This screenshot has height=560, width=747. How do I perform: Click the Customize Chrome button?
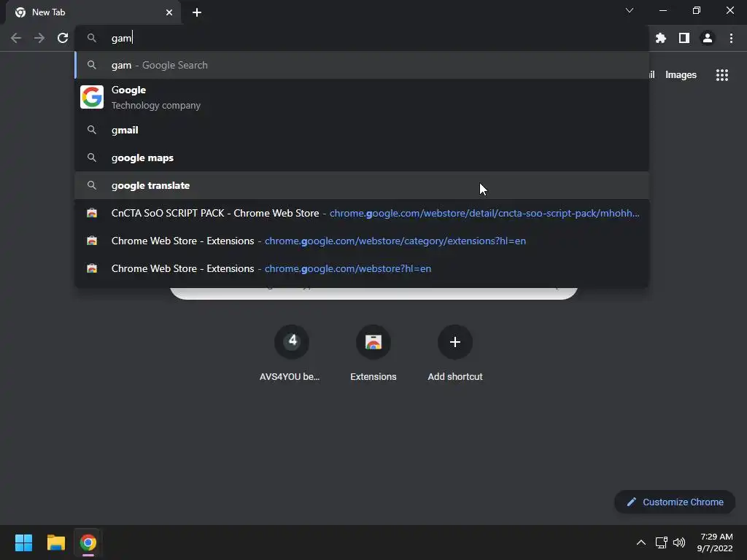(675, 502)
